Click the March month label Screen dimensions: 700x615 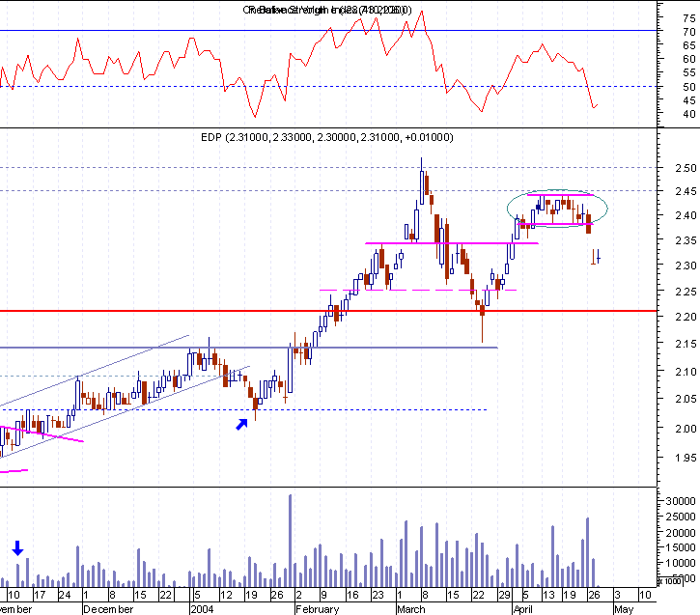(x=411, y=609)
